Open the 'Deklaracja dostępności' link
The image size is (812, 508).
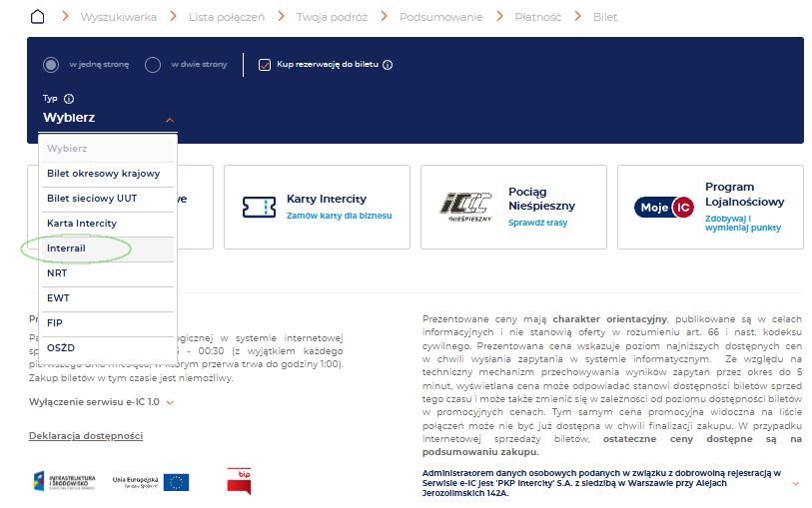tap(86, 436)
